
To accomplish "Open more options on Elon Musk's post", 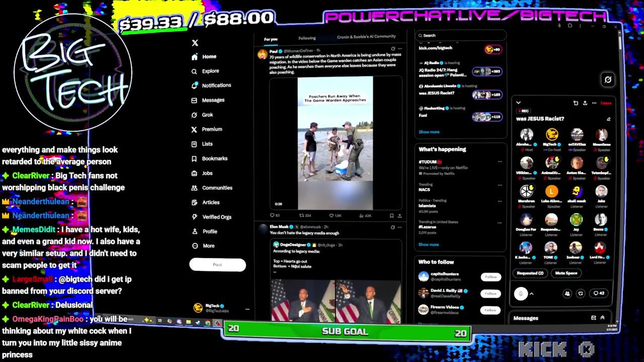I will point(400,227).
